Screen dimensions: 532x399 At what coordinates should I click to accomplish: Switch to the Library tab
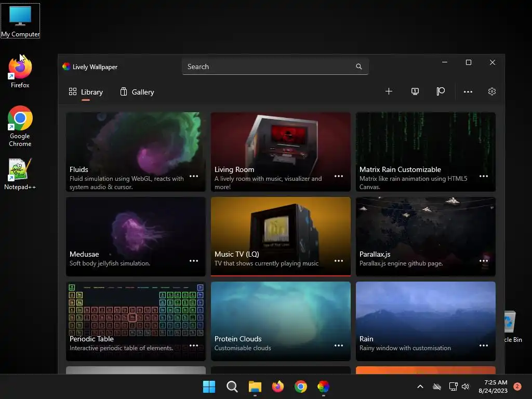click(x=86, y=92)
